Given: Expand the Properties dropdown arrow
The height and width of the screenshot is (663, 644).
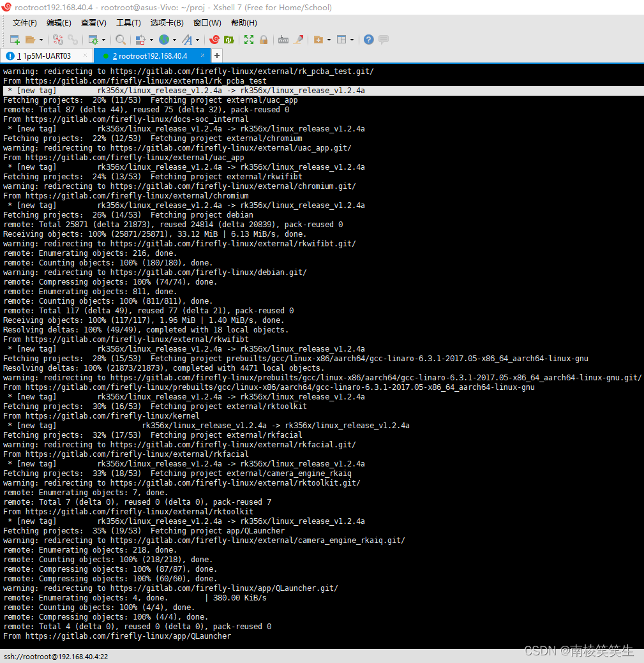Looking at the screenshot, I should tap(103, 40).
